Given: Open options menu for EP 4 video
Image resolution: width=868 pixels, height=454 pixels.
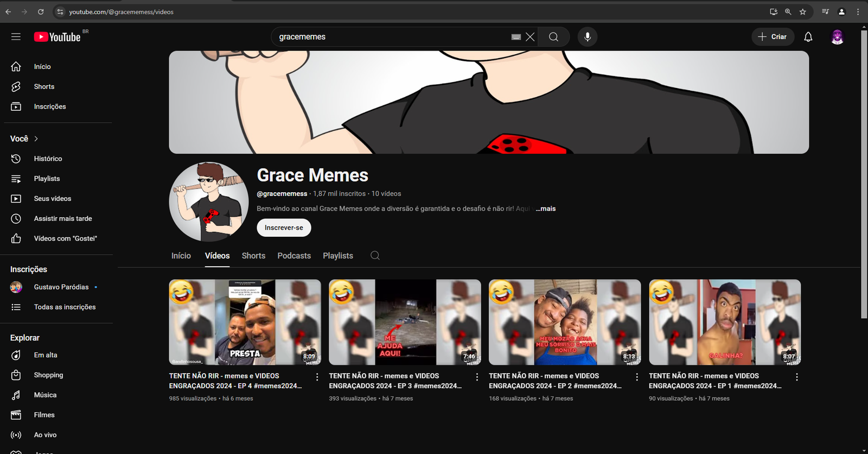Looking at the screenshot, I should (x=317, y=377).
